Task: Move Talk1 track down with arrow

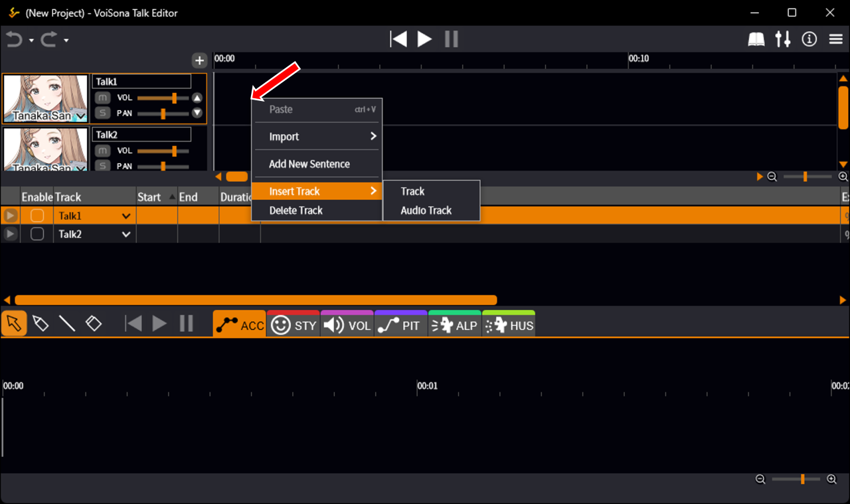Action: click(197, 113)
